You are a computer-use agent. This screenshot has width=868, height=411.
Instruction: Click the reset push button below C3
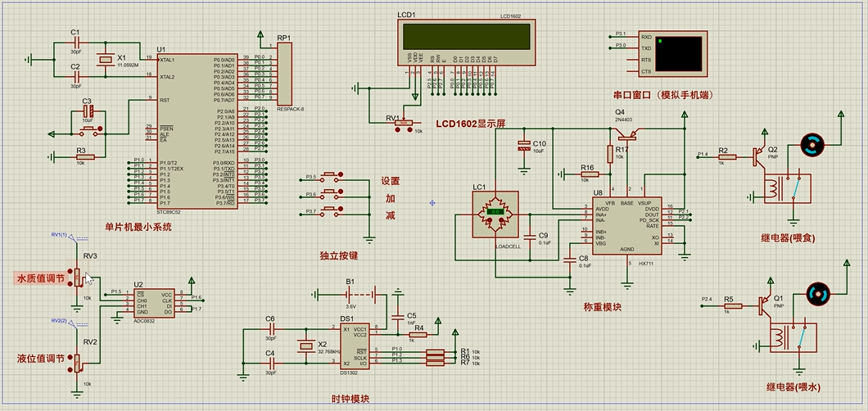88,132
